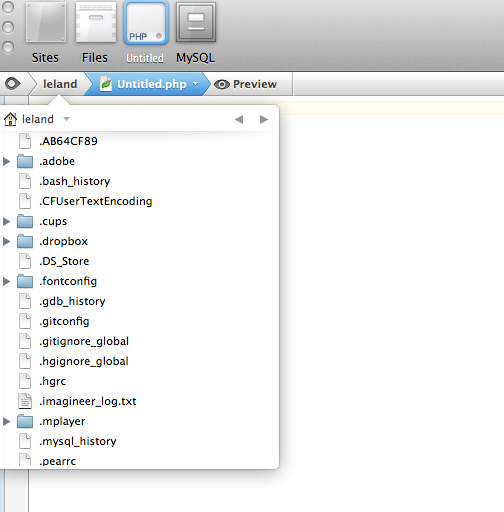Select the .mysql_history file

coord(139,441)
